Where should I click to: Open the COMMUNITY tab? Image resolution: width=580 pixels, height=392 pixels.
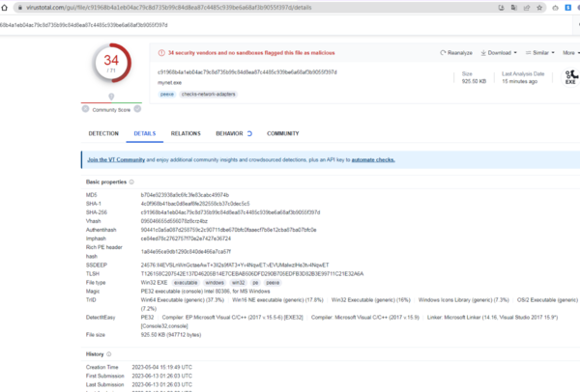tap(283, 133)
